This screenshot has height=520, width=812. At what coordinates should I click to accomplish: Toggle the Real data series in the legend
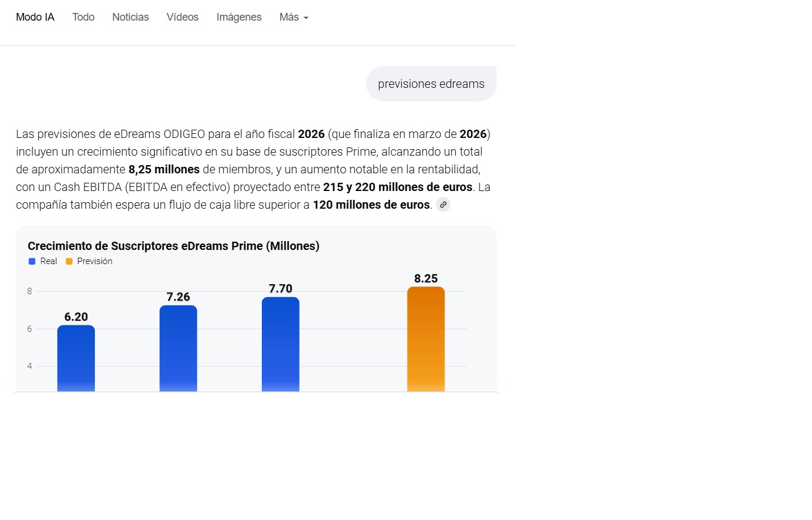pyautogui.click(x=42, y=261)
